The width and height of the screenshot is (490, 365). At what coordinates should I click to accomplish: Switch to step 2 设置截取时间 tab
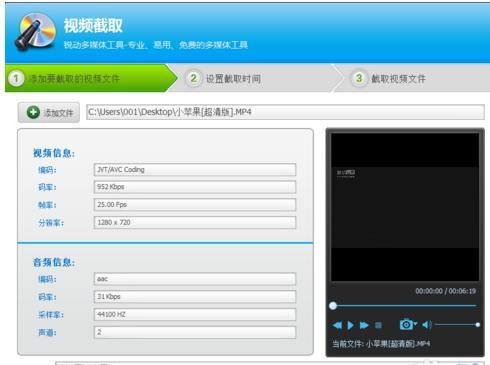[257, 78]
